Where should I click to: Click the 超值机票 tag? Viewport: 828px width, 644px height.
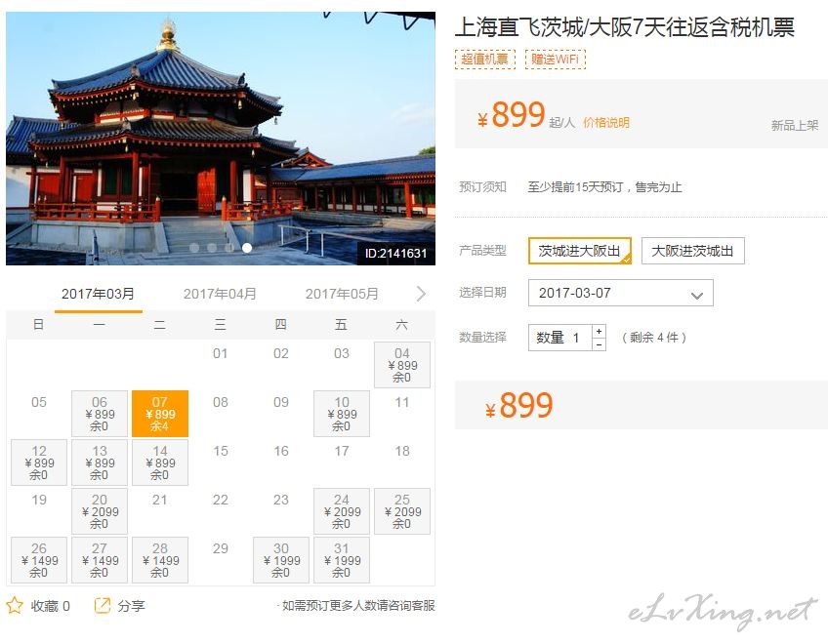point(484,59)
